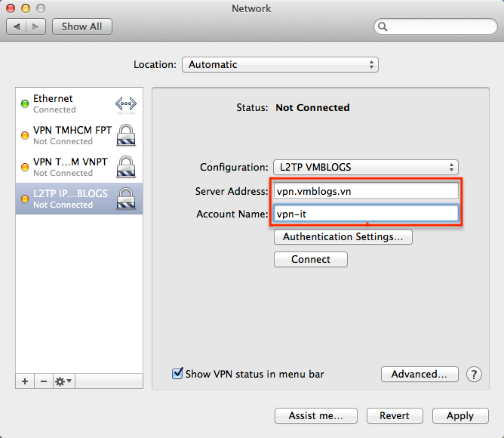Viewport: 504px width, 438px height.
Task: Toggle Show VPN status in menu bar
Action: pos(178,374)
